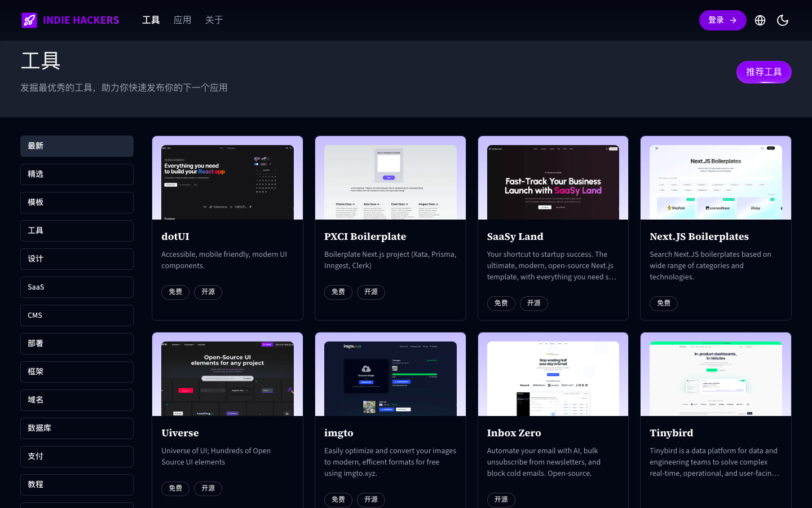Screen dimensions: 812x508
Task: Toggle the 免费 tag on the dotUI card
Action: tap(175, 292)
